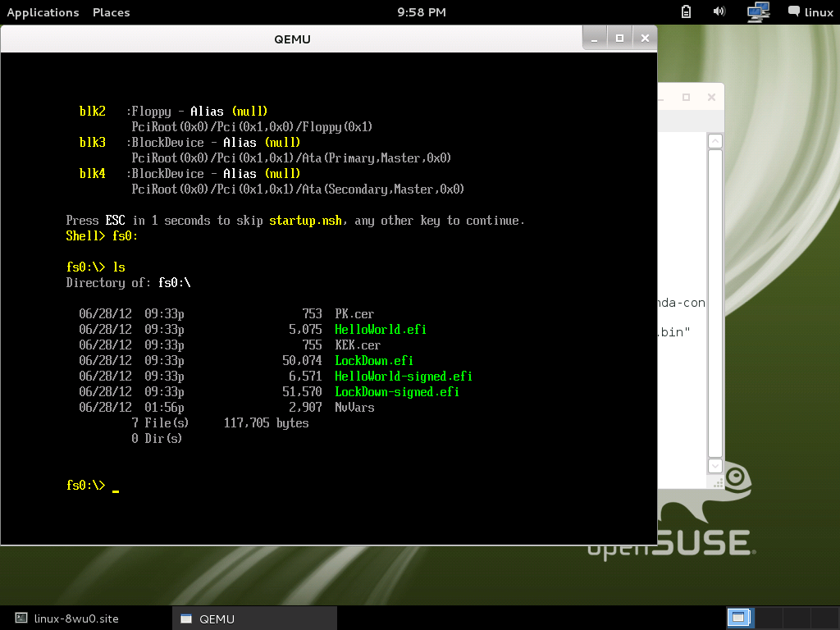Viewport: 840px width, 630px height.
Task: Click the terminal icon in taskbar
Action: tap(21, 619)
